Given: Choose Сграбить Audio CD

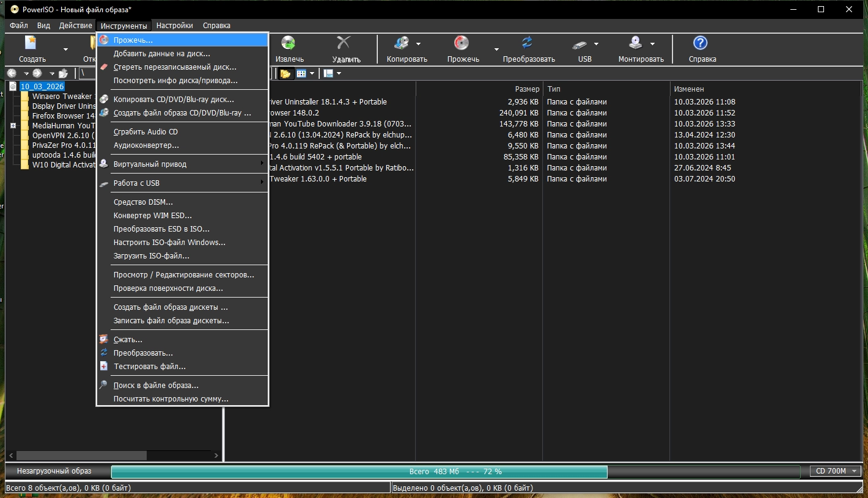Looking at the screenshot, I should tap(183, 132).
